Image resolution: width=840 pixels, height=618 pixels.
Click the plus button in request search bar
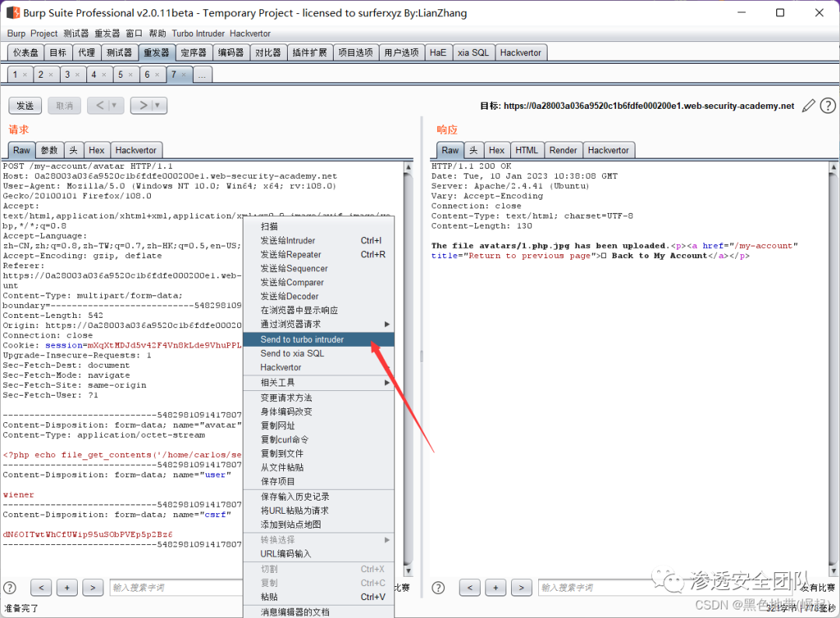(67, 588)
